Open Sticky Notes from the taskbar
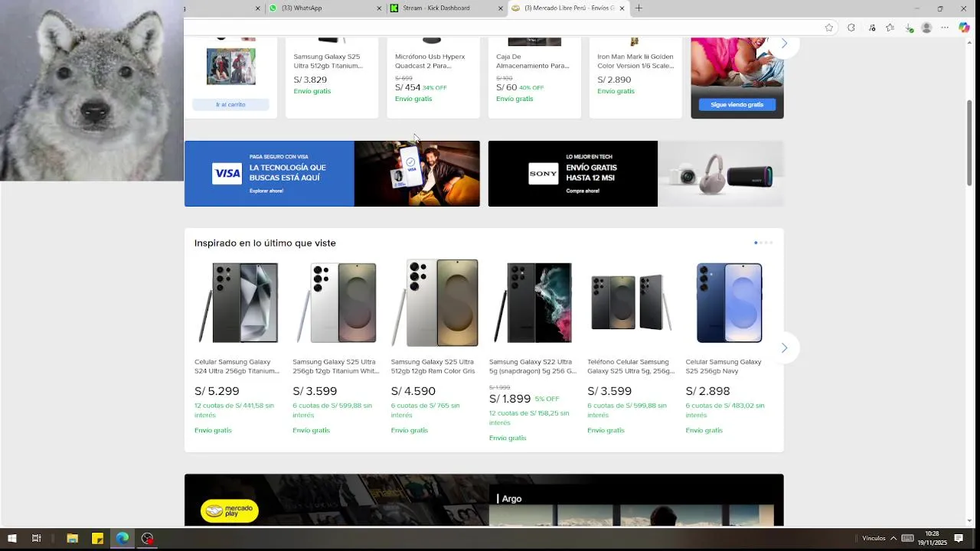Viewport: 980px width, 551px height. (97, 538)
